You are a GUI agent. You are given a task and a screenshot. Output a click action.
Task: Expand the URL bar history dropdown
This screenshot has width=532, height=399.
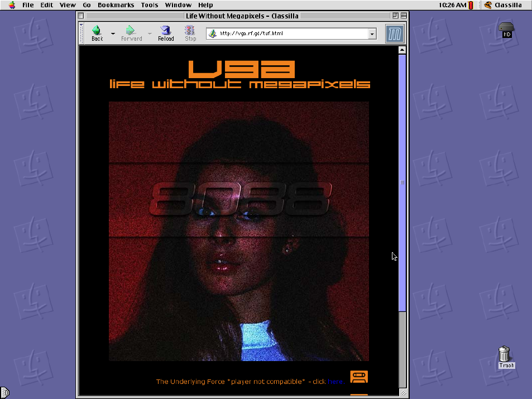372,33
